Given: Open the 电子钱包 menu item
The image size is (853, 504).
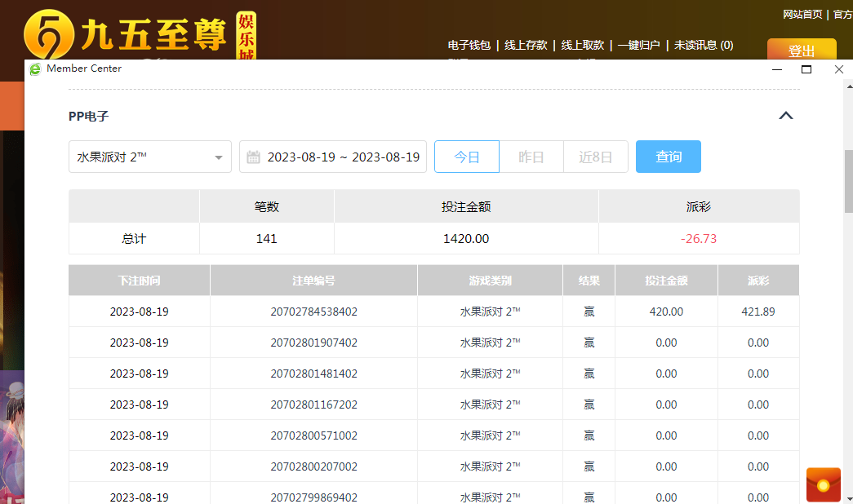Looking at the screenshot, I should tap(469, 46).
